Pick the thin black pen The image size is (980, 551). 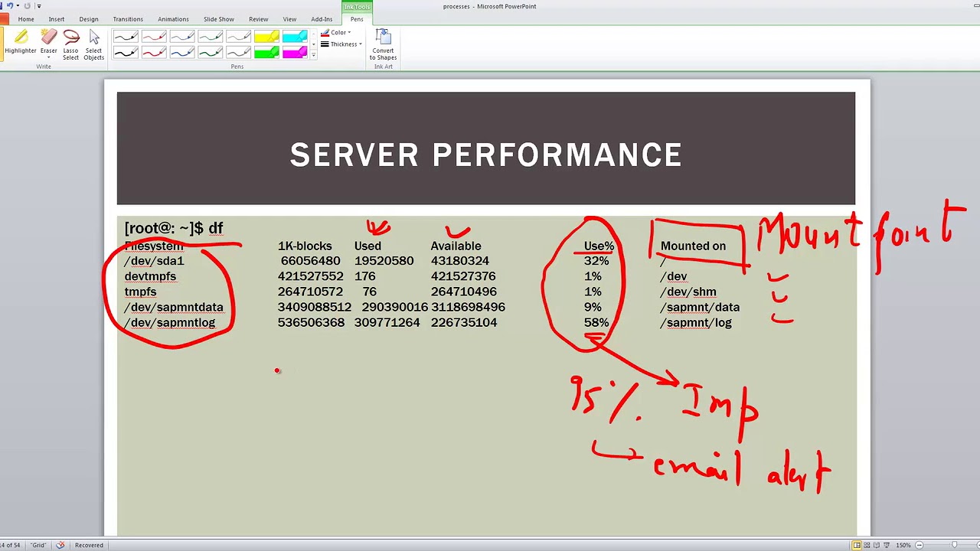point(126,37)
